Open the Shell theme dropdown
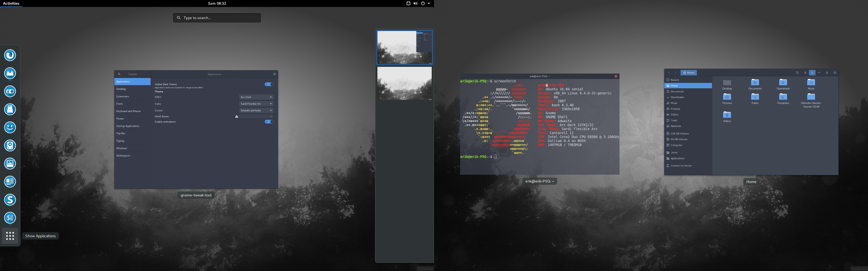 coord(256,116)
